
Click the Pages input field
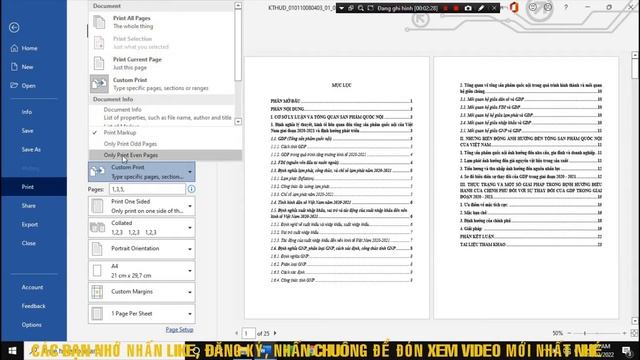pos(147,189)
